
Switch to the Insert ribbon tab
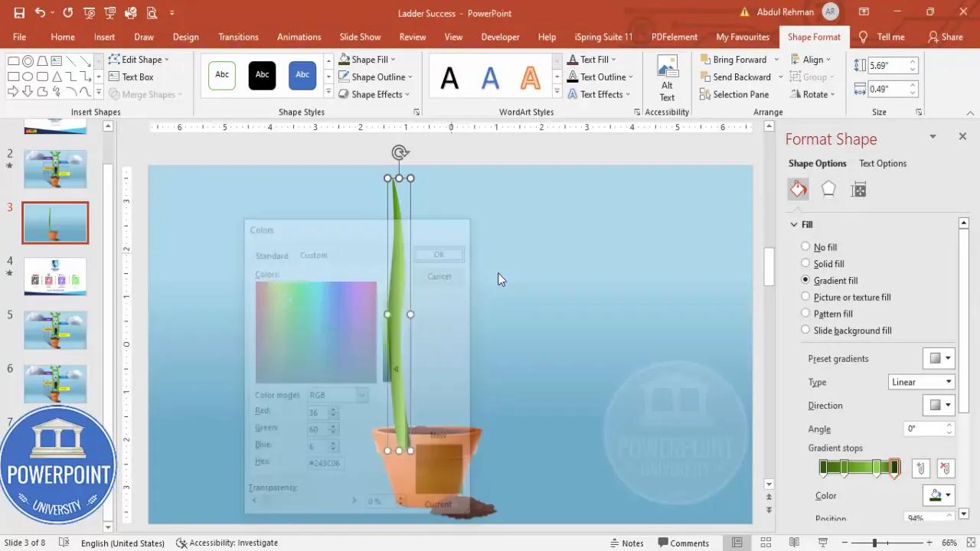click(x=104, y=37)
